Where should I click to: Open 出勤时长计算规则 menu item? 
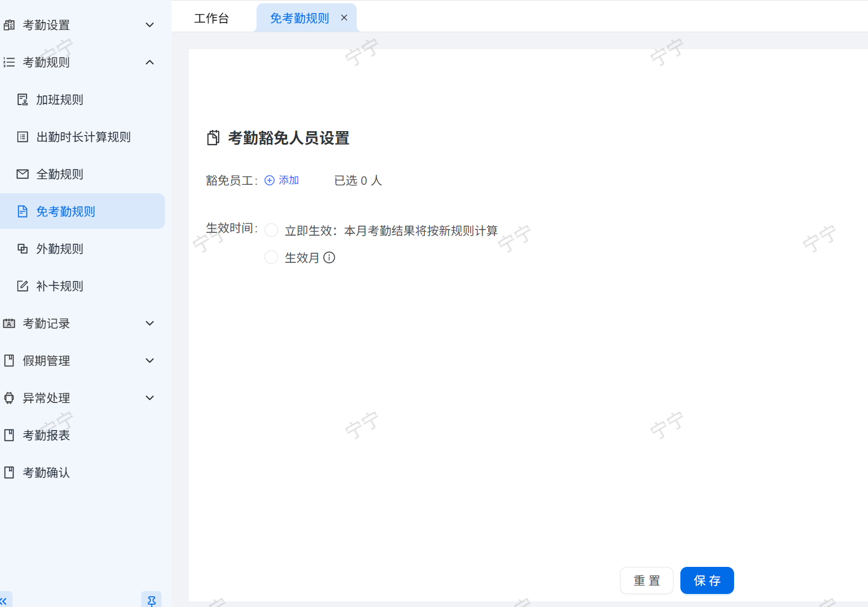pos(83,137)
